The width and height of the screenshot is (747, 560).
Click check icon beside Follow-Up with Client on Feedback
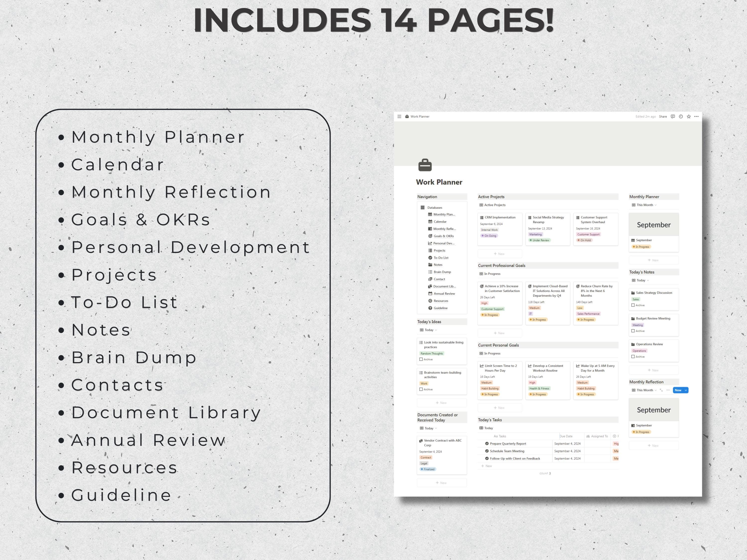pos(487,458)
